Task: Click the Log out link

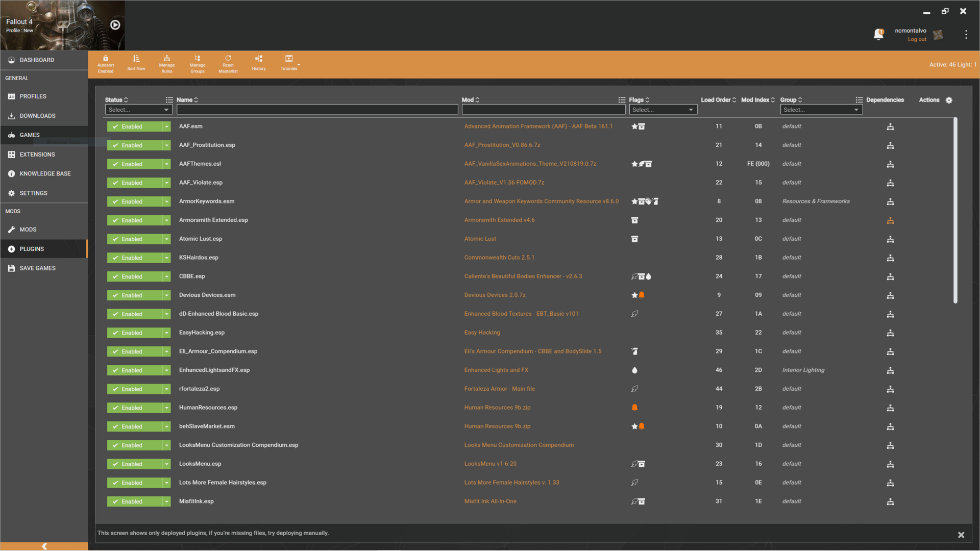Action: click(917, 39)
